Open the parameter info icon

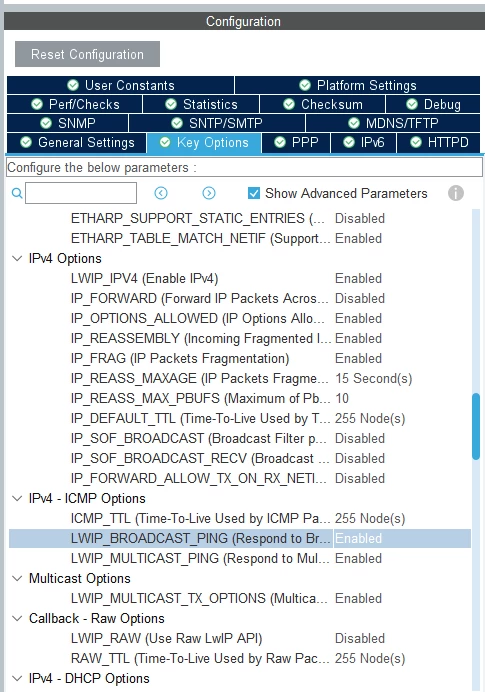pos(455,193)
